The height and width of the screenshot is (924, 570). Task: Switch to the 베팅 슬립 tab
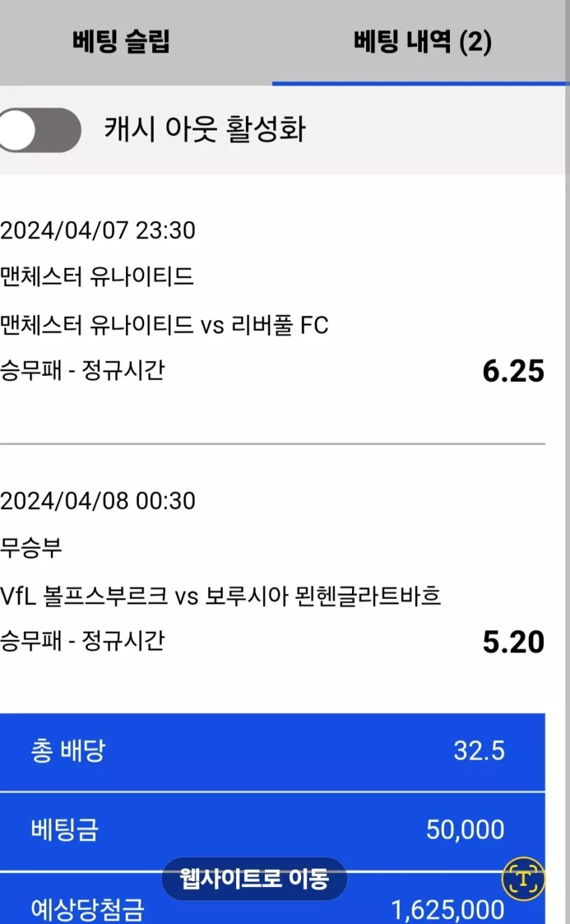121,42
